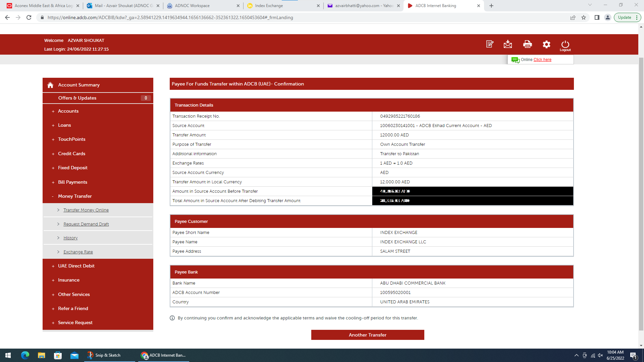Click the Request Demand Draft link

86,224
